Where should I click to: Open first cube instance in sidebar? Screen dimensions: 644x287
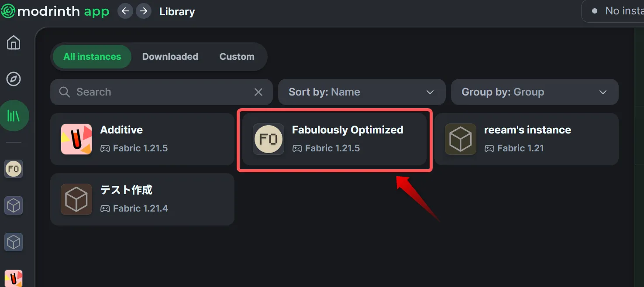coord(14,205)
